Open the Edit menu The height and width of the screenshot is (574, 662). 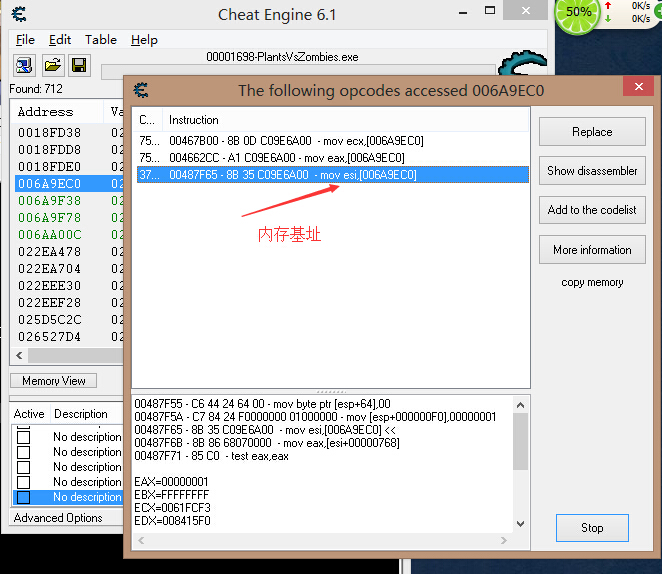(x=60, y=40)
